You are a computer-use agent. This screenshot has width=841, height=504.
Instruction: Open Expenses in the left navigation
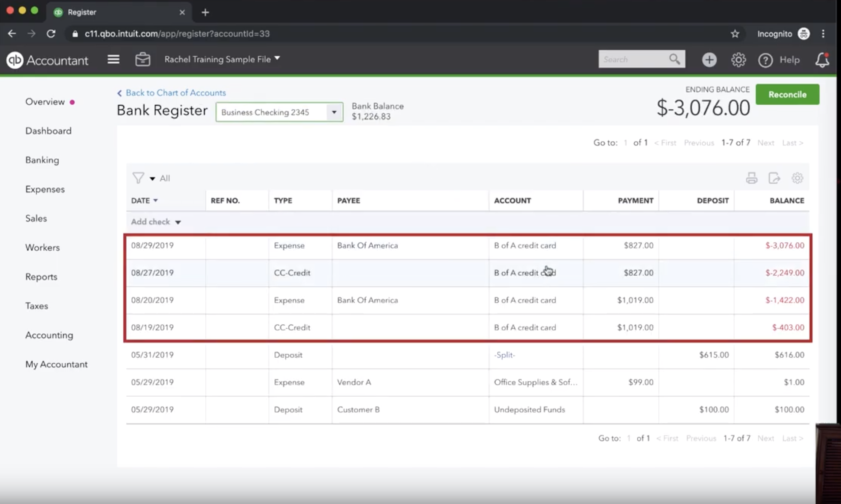(45, 189)
